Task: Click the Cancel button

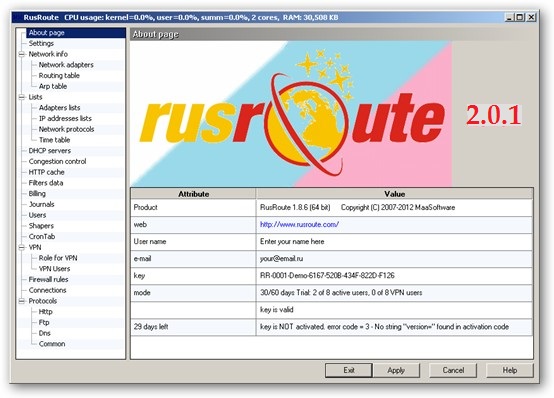Action: (x=453, y=370)
